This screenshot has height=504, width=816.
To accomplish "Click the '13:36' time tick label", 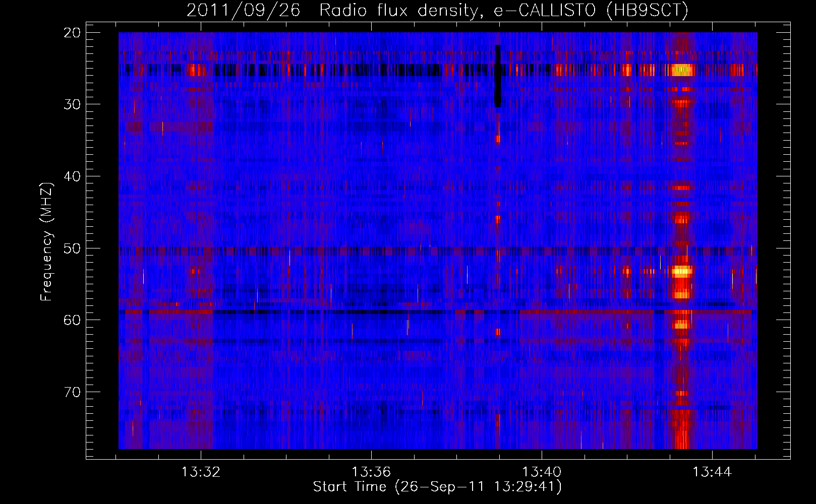I will click(x=371, y=472).
